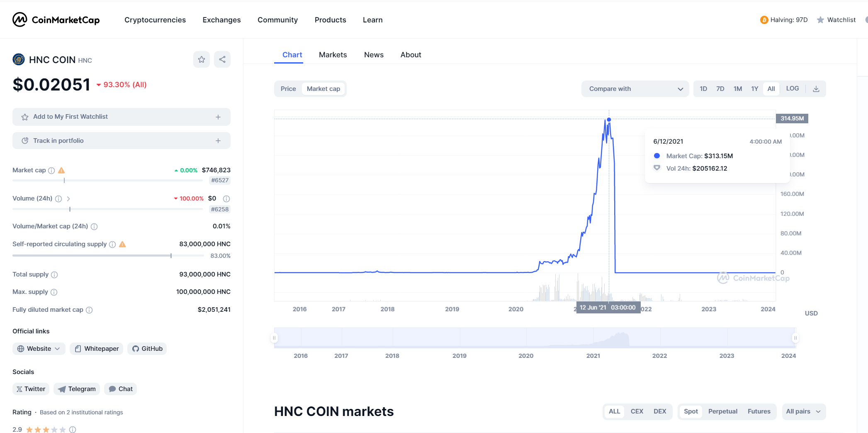This screenshot has height=433, width=868.
Task: Show Perpetual markets
Action: [x=723, y=411]
